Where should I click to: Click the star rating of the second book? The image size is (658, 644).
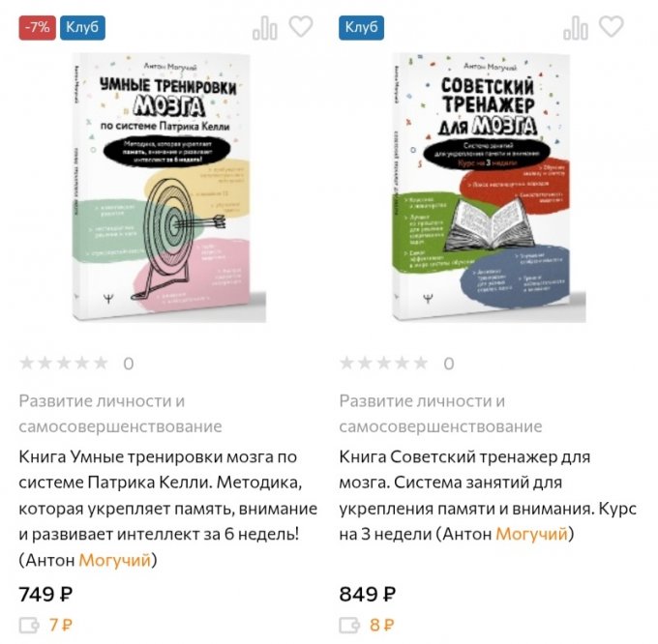coord(384,363)
